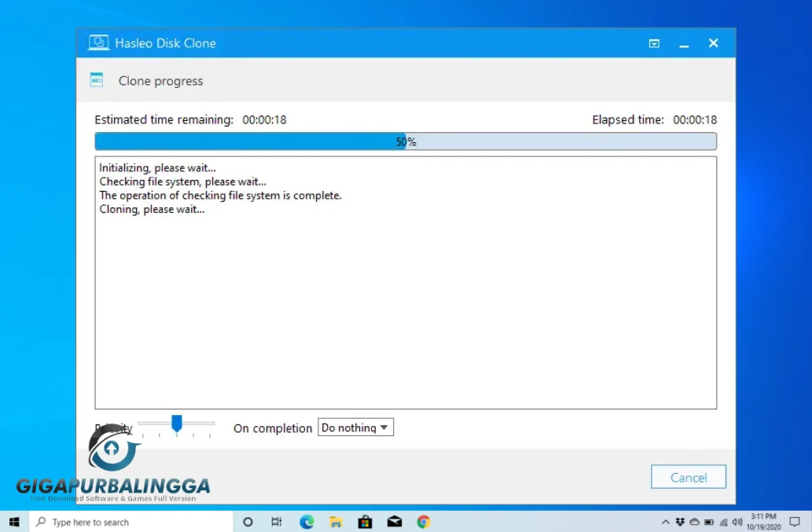The height and width of the screenshot is (532, 812).
Task: Click the 'On completion' label
Action: (273, 428)
